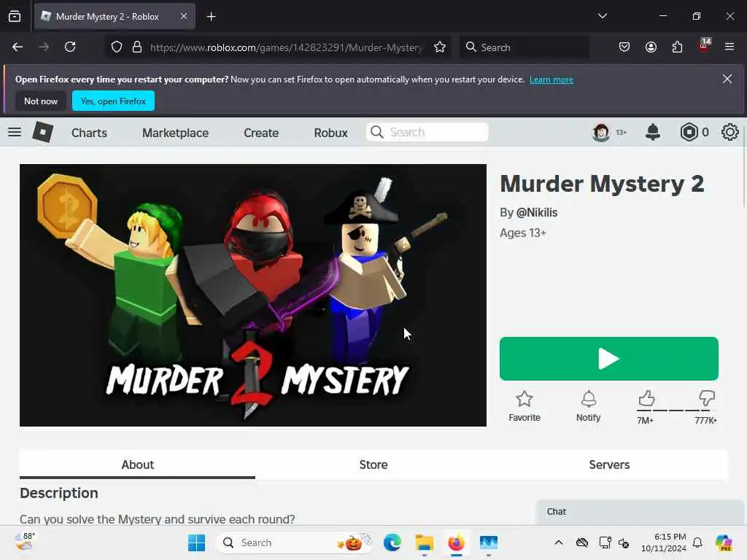This screenshot has width=747, height=560.
Task: Open the extension icon showing badge 14
Action: [704, 46]
